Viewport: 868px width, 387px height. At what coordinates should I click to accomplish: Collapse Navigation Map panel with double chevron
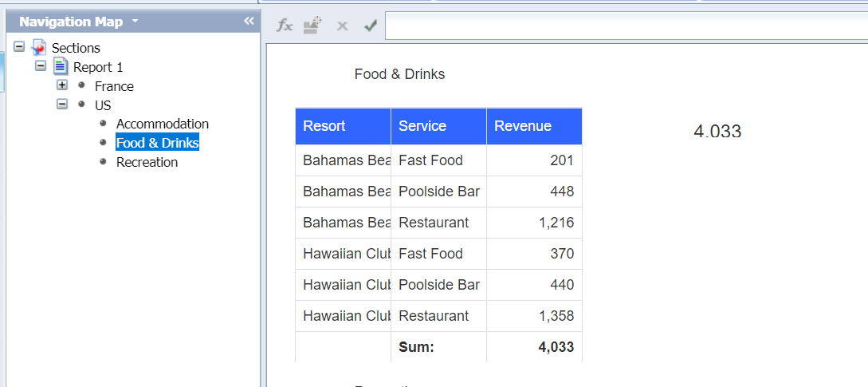249,21
